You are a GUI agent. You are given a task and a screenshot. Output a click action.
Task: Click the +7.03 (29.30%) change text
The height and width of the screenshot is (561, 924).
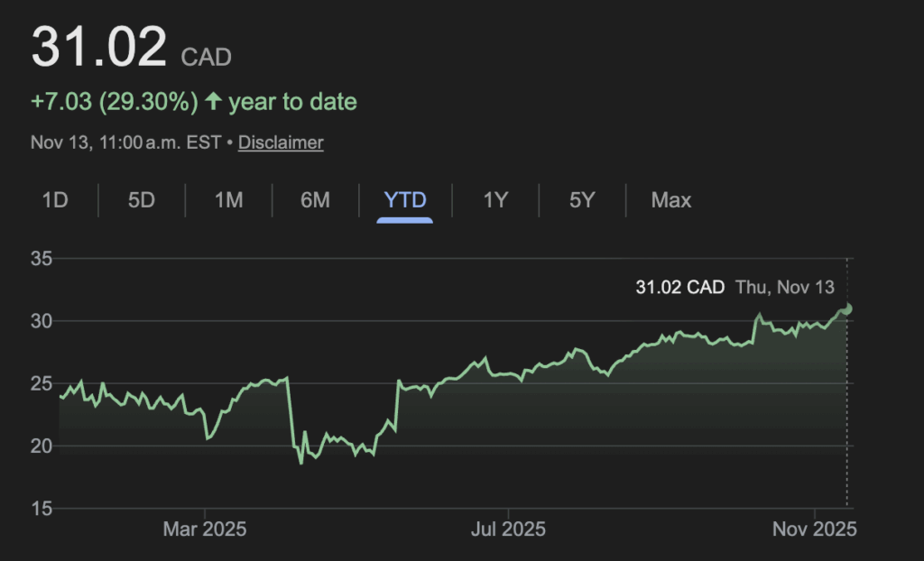pos(114,102)
